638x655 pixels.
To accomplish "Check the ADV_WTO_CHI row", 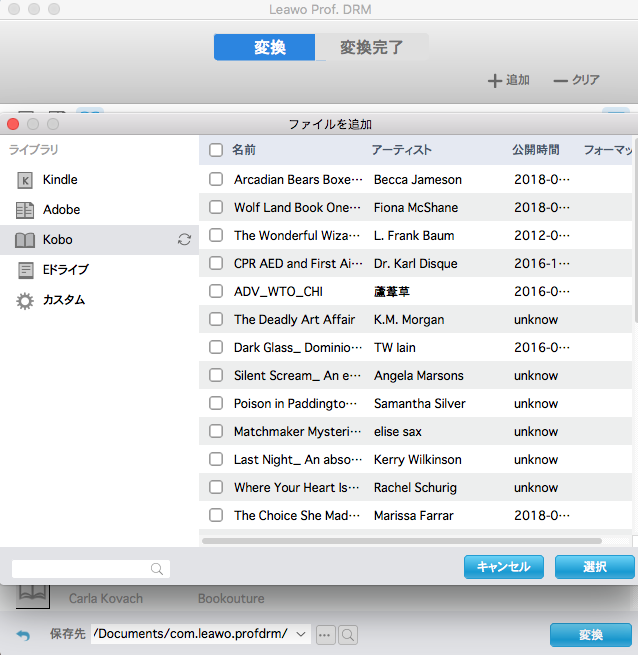I will coord(216,292).
